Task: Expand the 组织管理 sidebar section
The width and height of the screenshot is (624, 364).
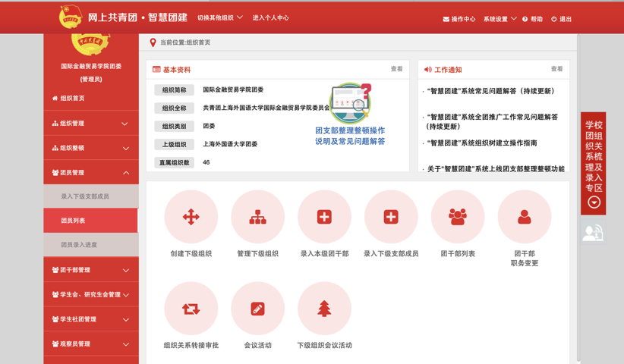Action: [91, 124]
